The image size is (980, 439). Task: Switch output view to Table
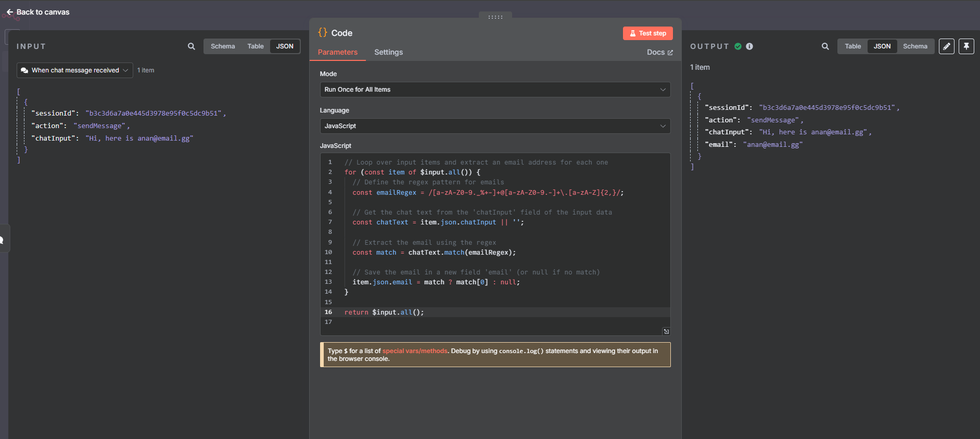852,46
